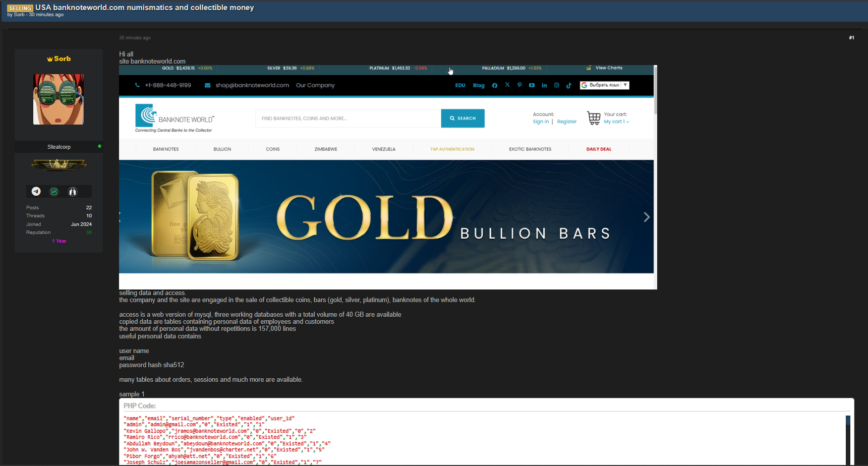
Task: Advance the banner with the right arrow
Action: pos(647,217)
